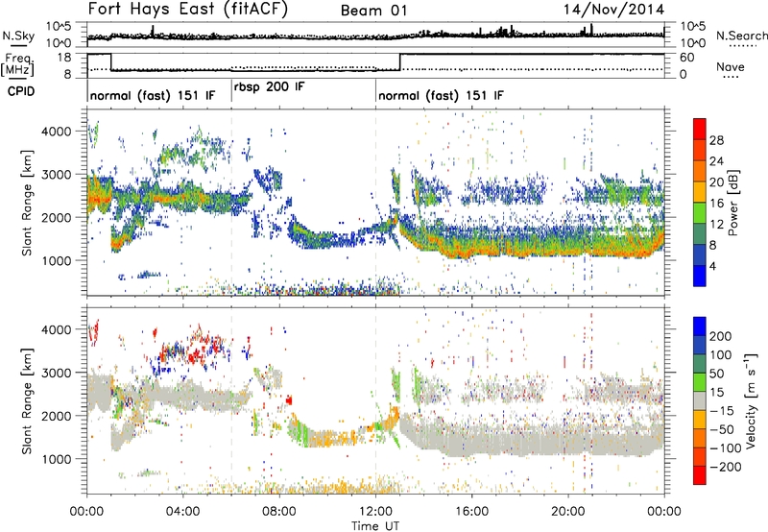Viewport: 768px width, 532px height.
Task: Click the '12:00' time axis label
Action: click(x=375, y=512)
